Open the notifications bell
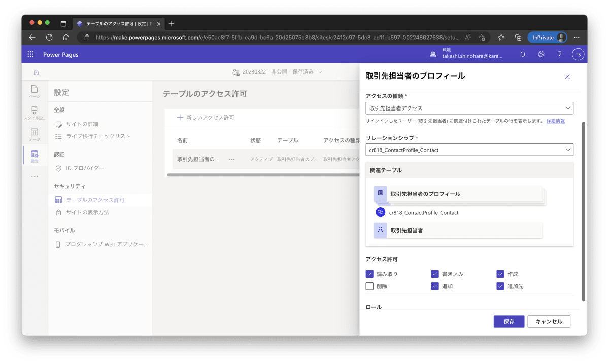609x364 pixels. pos(523,55)
